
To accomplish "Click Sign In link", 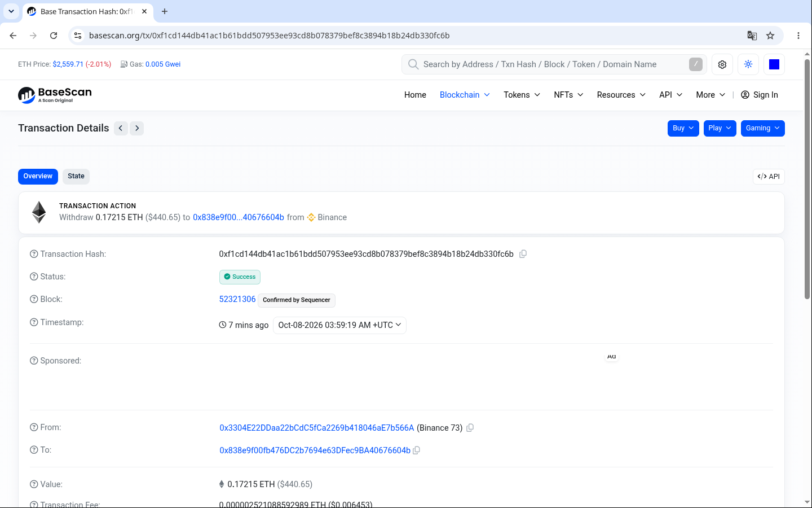I will click(x=760, y=95).
